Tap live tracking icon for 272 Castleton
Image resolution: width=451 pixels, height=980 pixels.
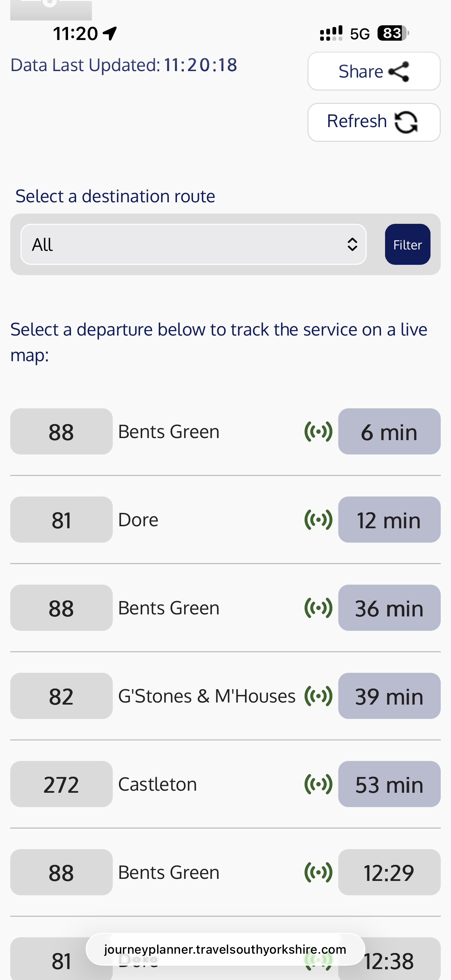point(318,784)
